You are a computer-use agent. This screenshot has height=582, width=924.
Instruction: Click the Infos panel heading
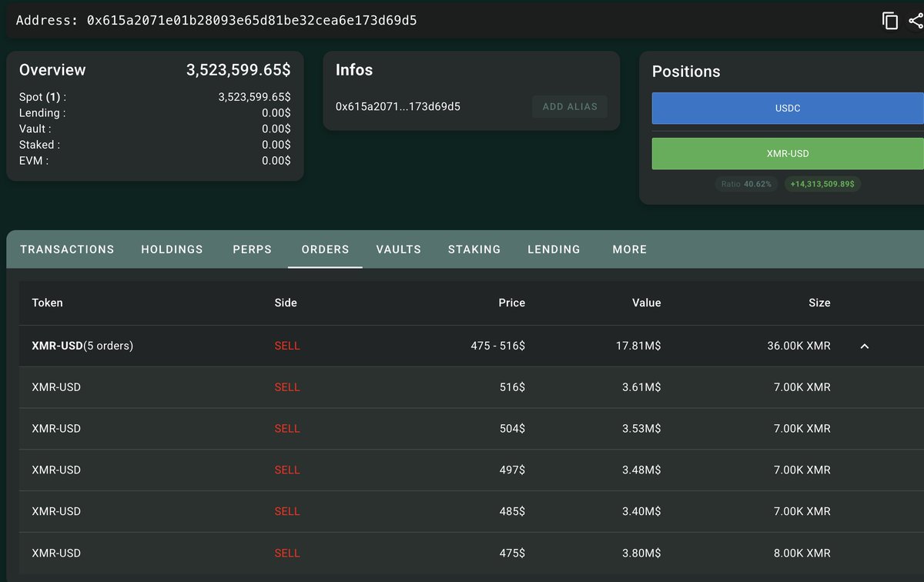[x=354, y=70]
